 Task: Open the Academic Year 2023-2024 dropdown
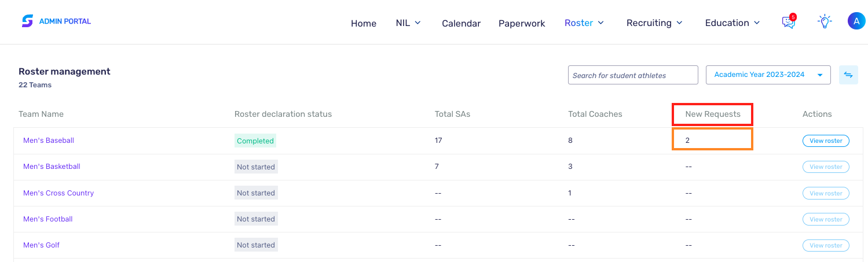tap(768, 75)
